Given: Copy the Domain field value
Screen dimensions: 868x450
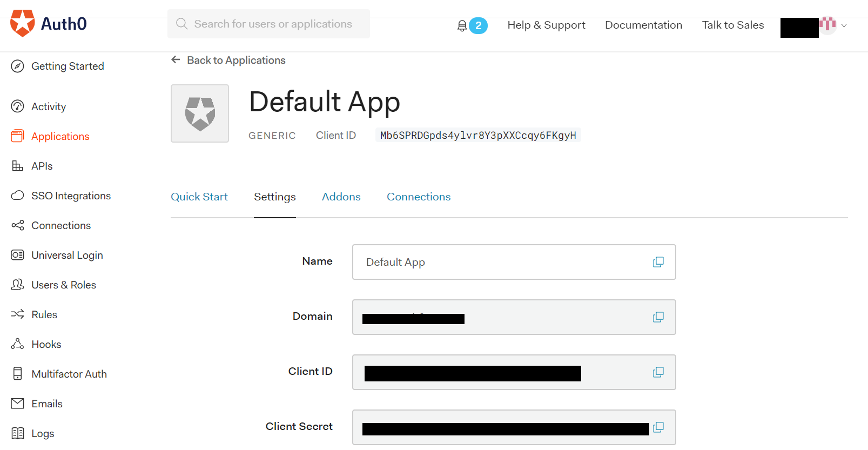Looking at the screenshot, I should [x=658, y=317].
